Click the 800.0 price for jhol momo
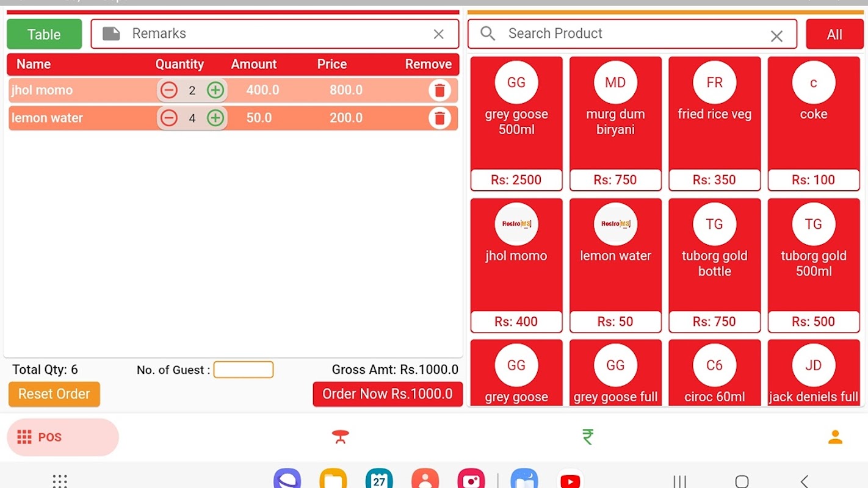The width and height of the screenshot is (868, 488). point(346,90)
